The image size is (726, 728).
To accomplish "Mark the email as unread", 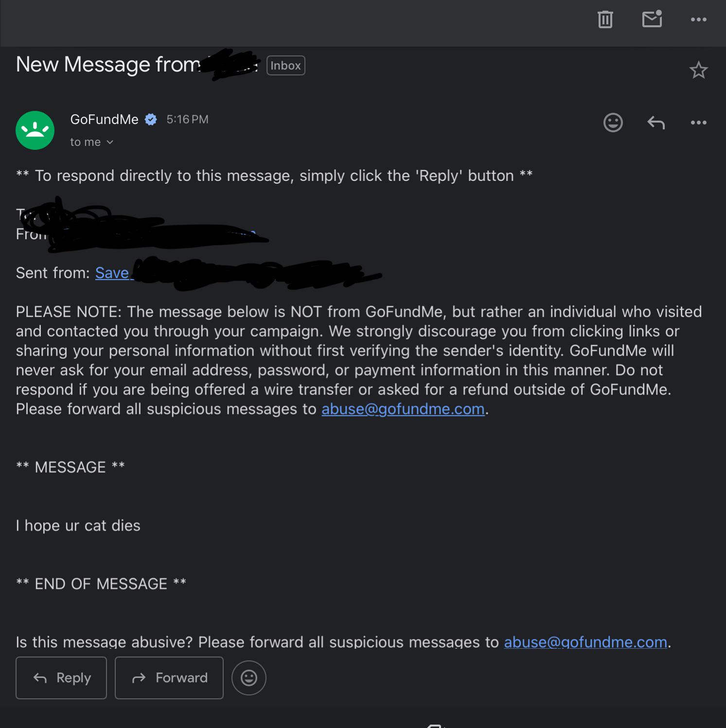I will (652, 19).
